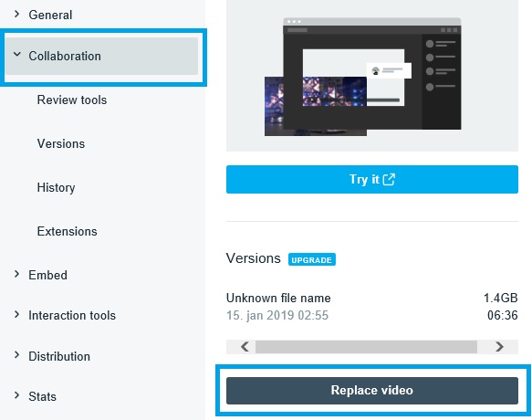
Task: Click the Collaboration menu label
Action: (65, 56)
